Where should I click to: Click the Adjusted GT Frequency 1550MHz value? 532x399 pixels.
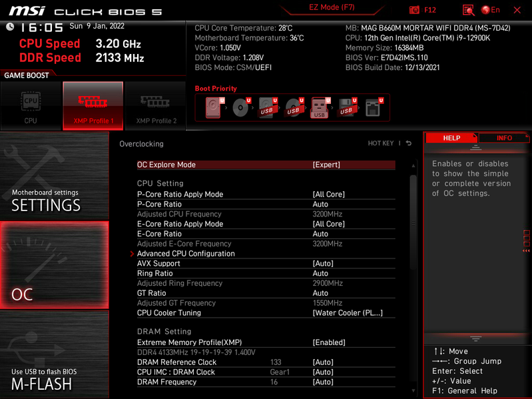click(x=328, y=303)
